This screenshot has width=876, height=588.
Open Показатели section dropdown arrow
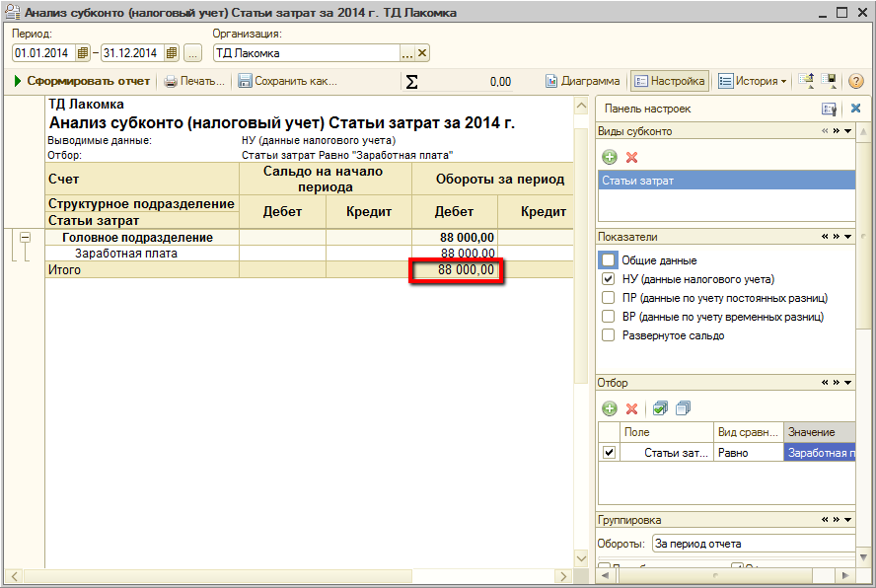847,237
